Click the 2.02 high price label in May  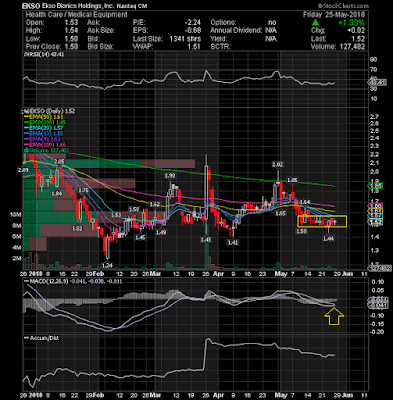277,164
